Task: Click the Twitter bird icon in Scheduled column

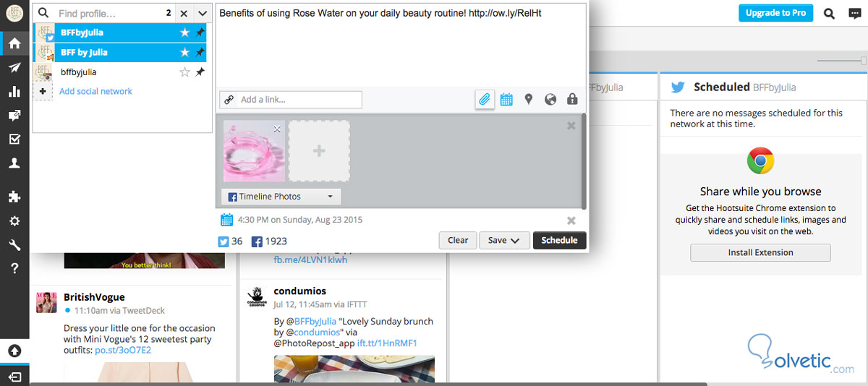Action: pos(678,87)
